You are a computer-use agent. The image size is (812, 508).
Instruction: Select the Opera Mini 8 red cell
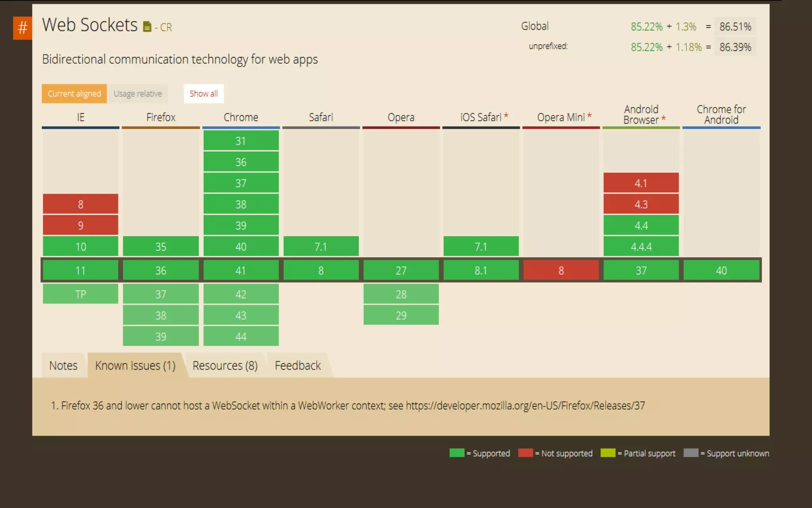[561, 270]
